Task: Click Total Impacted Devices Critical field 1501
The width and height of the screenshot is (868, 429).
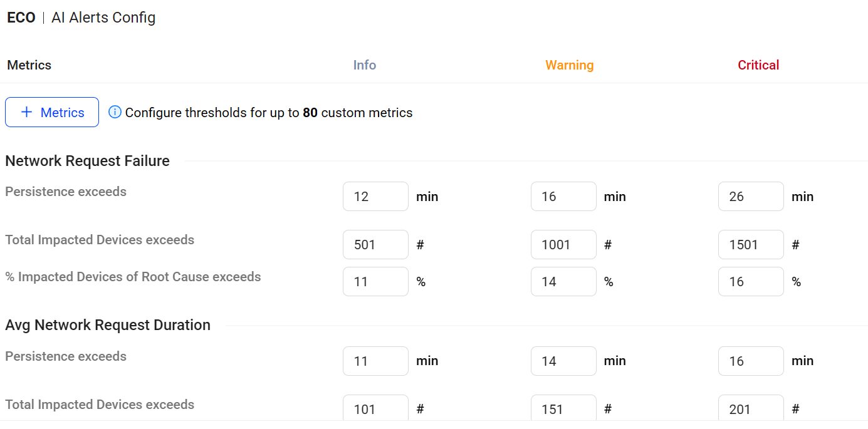Action: 751,245
